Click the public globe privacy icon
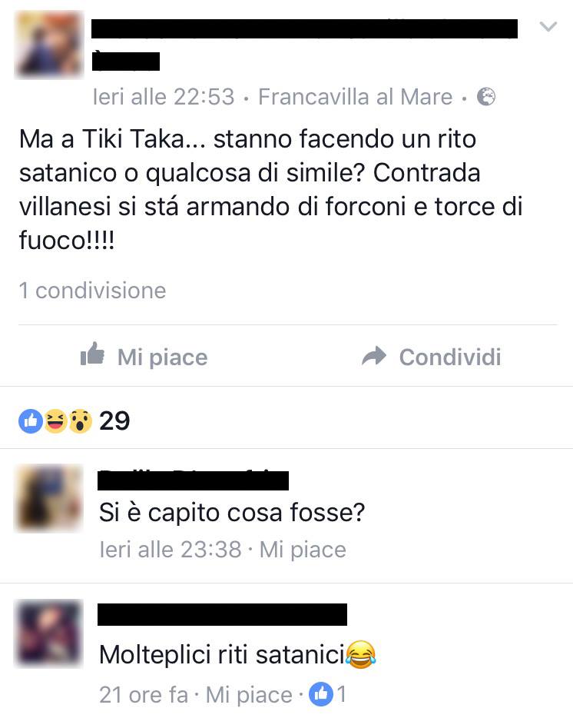This screenshot has height=728, width=573. coord(485,97)
